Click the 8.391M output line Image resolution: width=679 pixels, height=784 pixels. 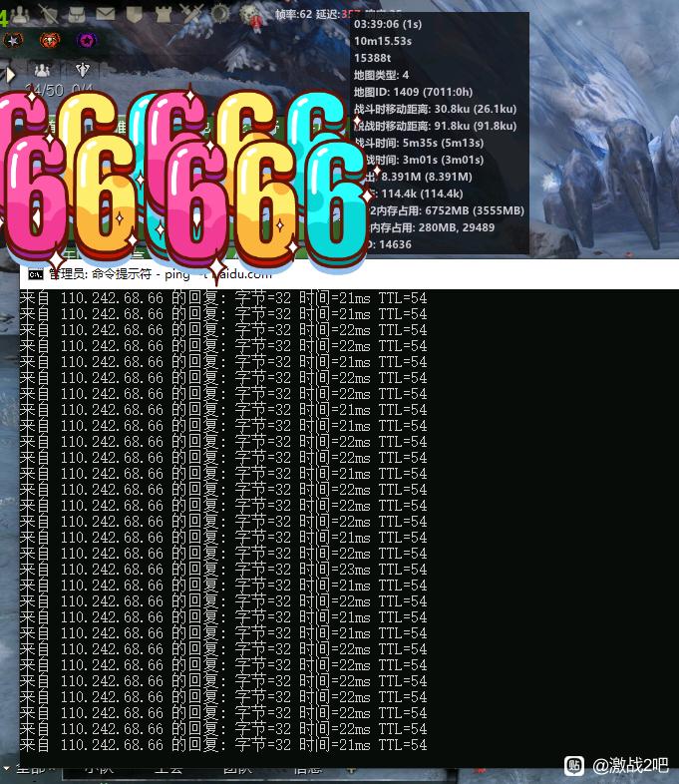point(419,177)
